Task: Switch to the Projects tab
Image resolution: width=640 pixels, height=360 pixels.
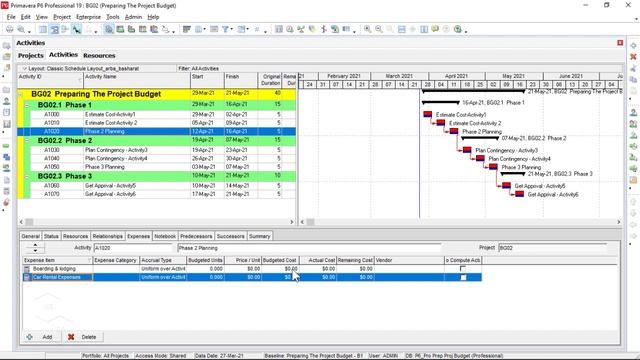Action: point(31,56)
